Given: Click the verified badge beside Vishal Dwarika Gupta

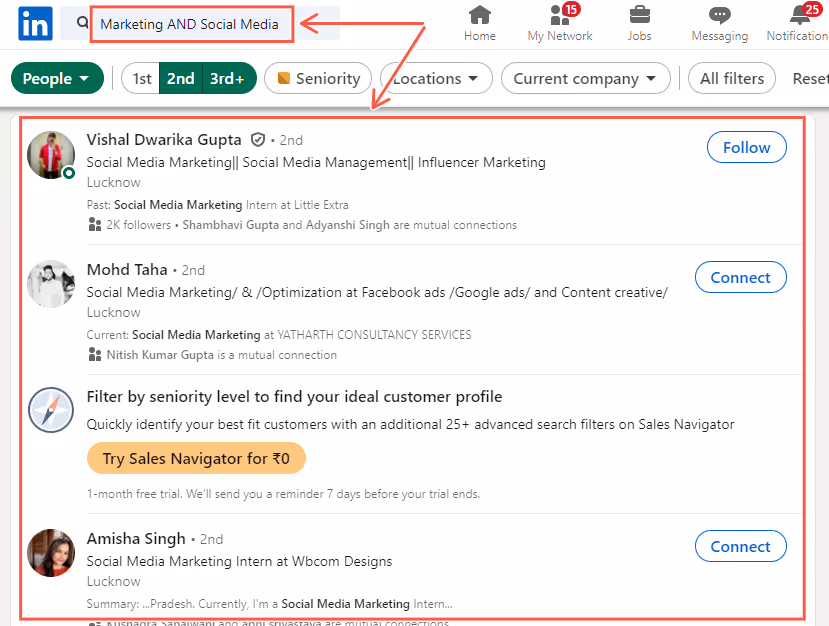Looking at the screenshot, I should click(257, 139).
